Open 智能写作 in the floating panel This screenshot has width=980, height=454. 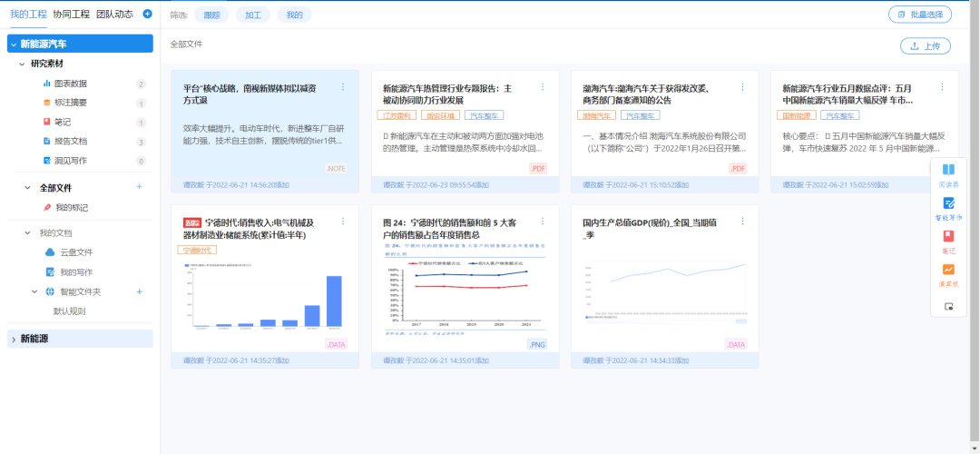[x=947, y=203]
